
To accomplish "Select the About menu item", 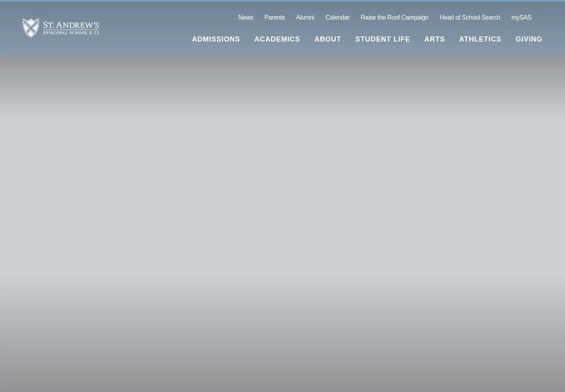I will tap(328, 39).
